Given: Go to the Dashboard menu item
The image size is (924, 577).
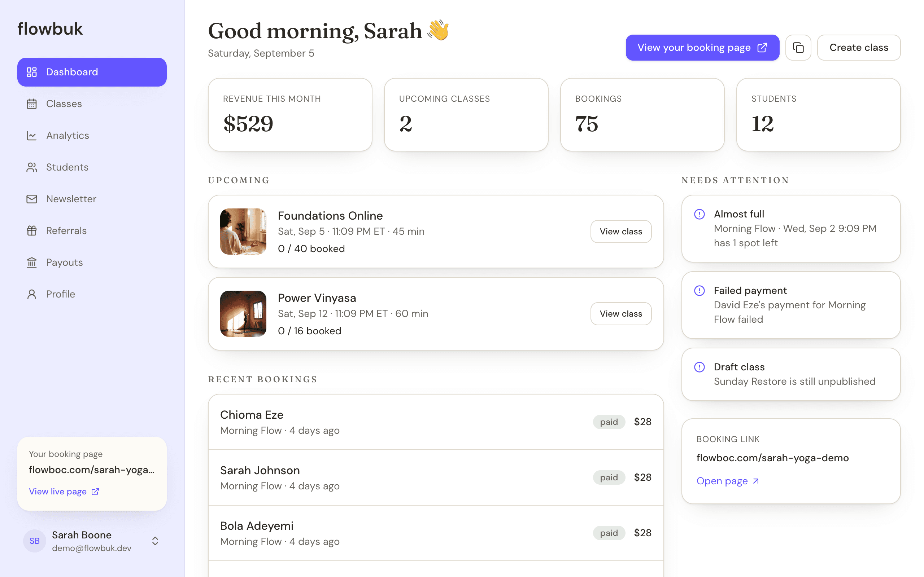Looking at the screenshot, I should point(92,72).
